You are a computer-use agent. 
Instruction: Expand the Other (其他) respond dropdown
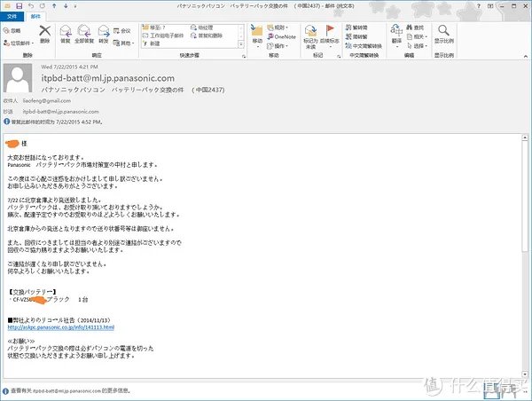127,43
